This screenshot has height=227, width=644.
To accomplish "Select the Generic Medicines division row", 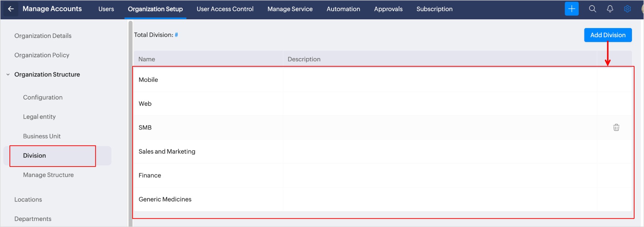I will click(x=165, y=199).
